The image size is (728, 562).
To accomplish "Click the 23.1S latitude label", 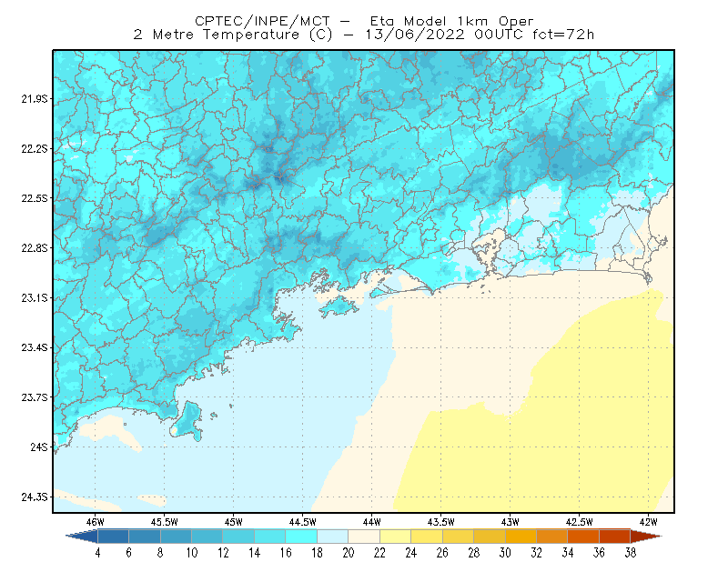I will pyautogui.click(x=35, y=297).
